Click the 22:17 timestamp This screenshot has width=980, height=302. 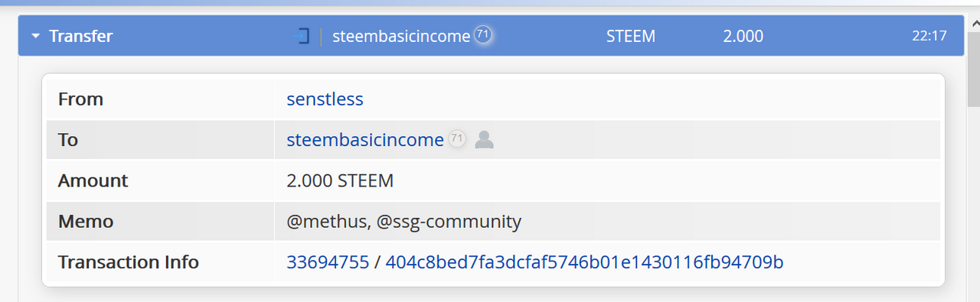(929, 36)
